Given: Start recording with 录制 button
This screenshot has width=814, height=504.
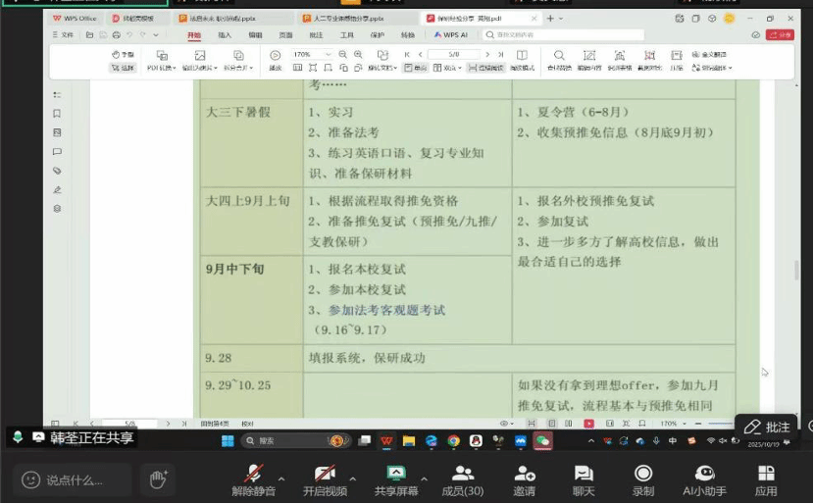Looking at the screenshot, I should [x=643, y=480].
